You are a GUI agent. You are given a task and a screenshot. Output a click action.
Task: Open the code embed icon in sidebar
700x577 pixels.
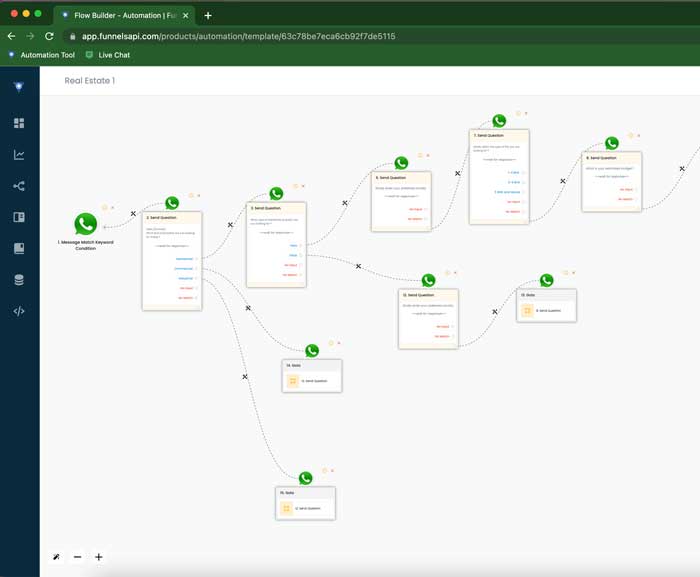click(19, 311)
